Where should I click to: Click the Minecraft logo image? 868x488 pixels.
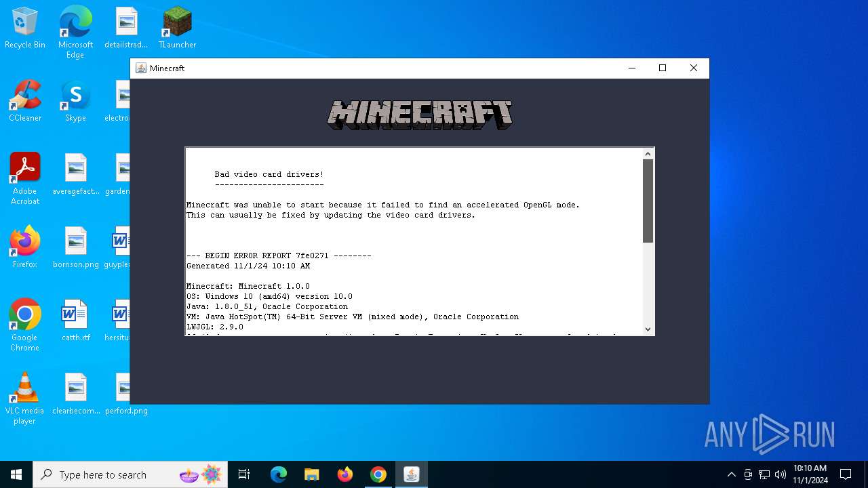click(x=420, y=115)
